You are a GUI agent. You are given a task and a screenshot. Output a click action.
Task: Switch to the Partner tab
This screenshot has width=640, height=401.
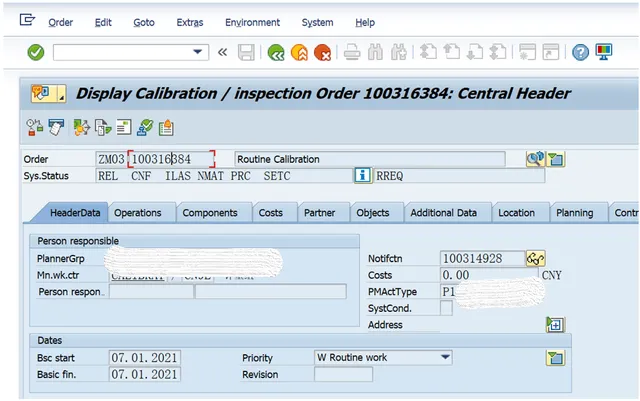320,213
